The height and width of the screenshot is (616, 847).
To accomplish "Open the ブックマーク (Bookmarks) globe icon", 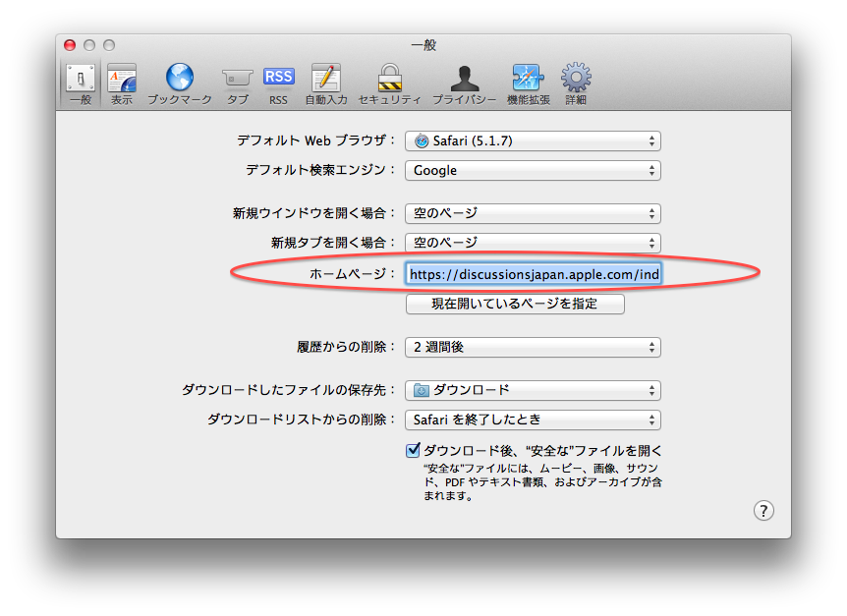I will (x=180, y=78).
